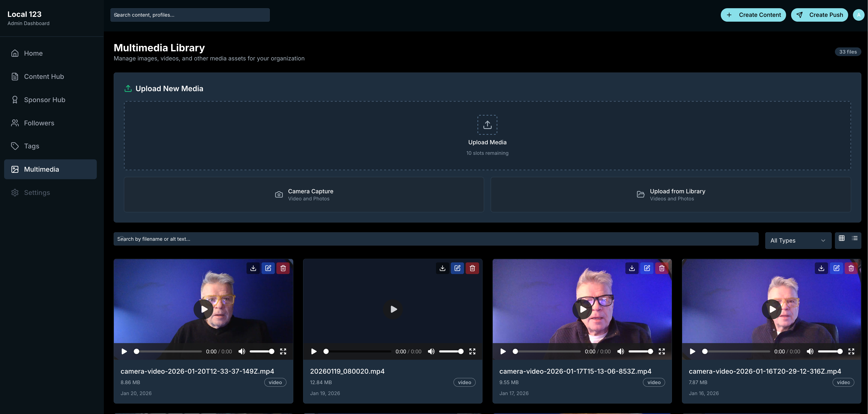Switch to list view layout

pos(855,238)
